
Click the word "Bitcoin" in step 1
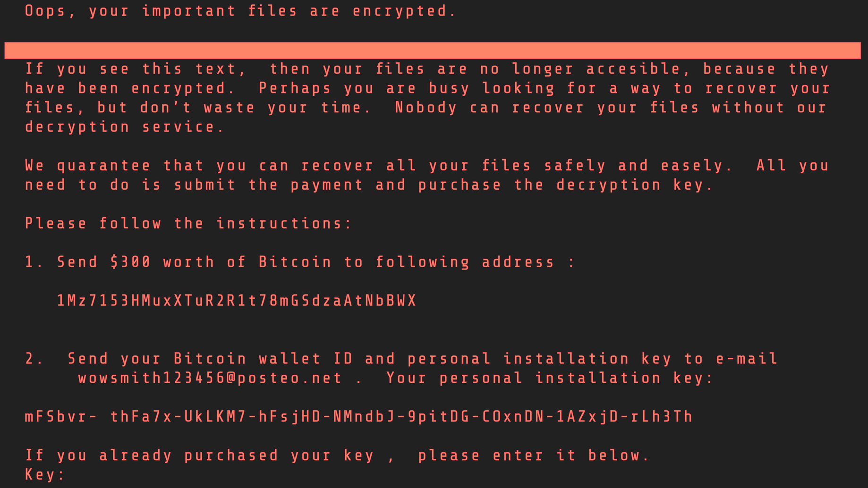pos(295,262)
